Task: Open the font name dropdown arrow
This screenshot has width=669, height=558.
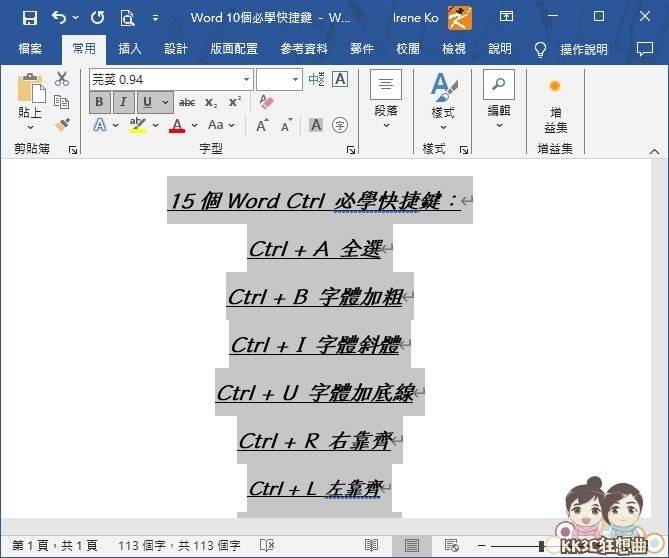Action: (x=246, y=79)
